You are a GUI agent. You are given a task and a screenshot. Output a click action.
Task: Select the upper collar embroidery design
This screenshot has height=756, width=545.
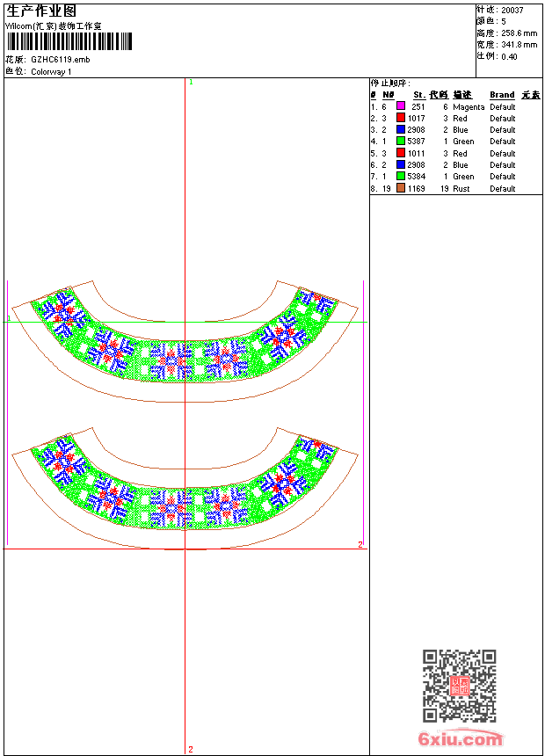click(x=185, y=341)
